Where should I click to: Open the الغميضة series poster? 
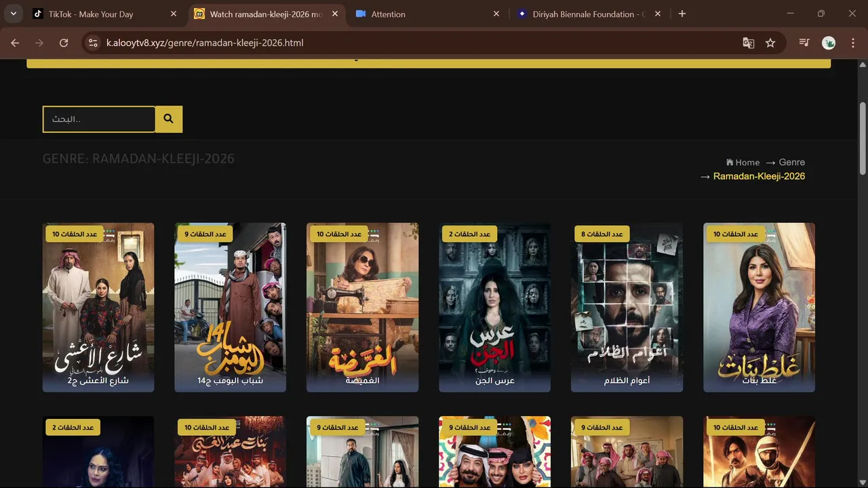click(362, 307)
